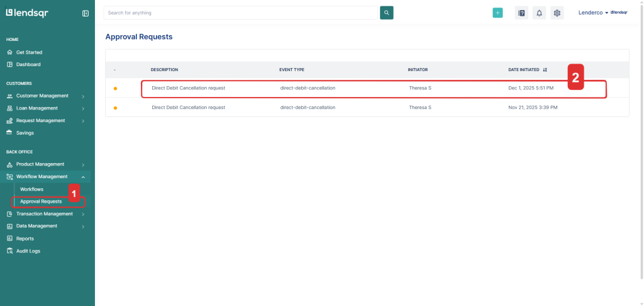Select Workflows under Workflow Management
This screenshot has width=644, height=306.
(x=31, y=189)
